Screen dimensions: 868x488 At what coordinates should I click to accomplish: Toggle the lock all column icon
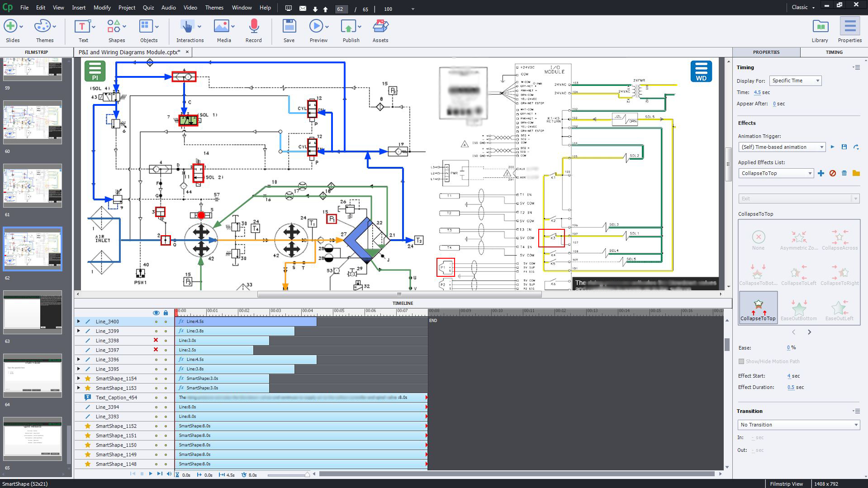point(166,313)
